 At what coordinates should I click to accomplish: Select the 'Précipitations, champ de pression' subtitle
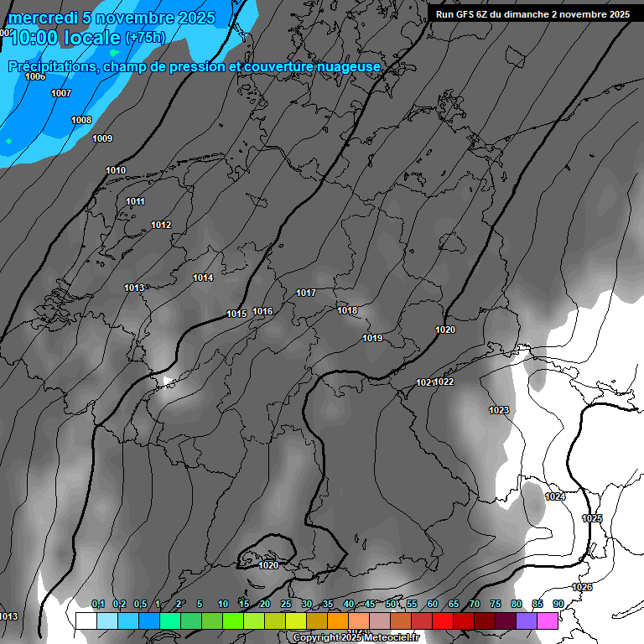pyautogui.click(x=195, y=66)
